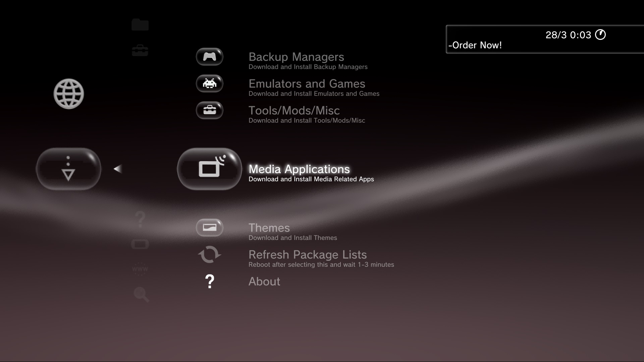
Task: Click the Order Now text
Action: [475, 45]
